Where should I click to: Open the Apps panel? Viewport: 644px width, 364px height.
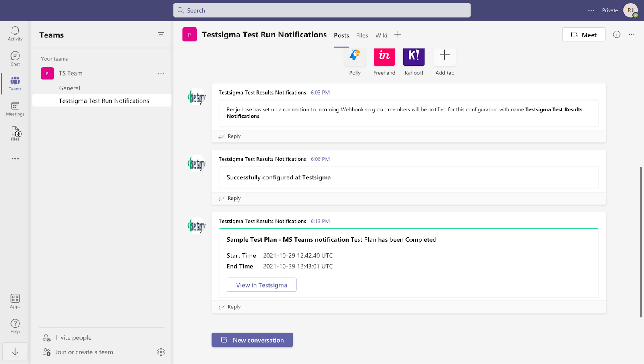15,301
